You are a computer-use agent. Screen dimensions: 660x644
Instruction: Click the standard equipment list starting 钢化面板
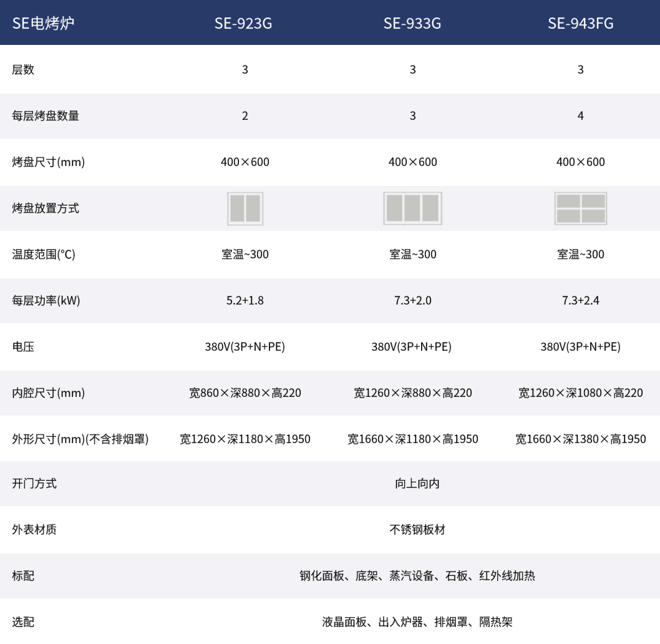click(x=417, y=576)
